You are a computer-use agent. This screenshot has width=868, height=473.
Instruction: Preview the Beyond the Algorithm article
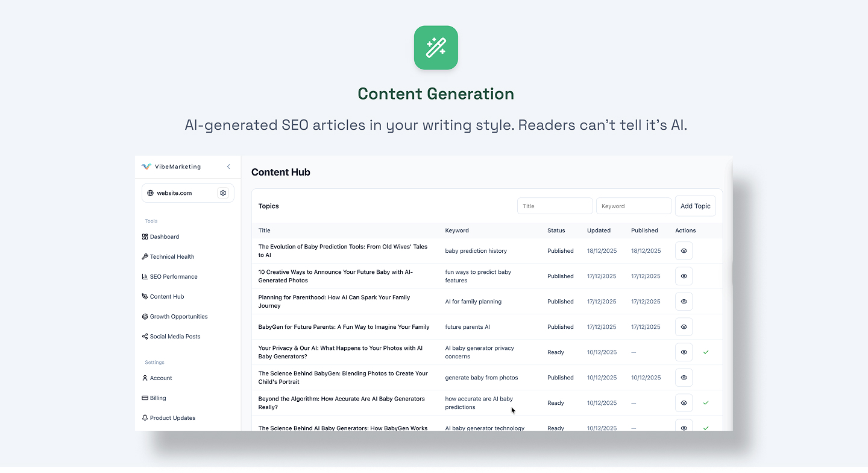(x=684, y=402)
